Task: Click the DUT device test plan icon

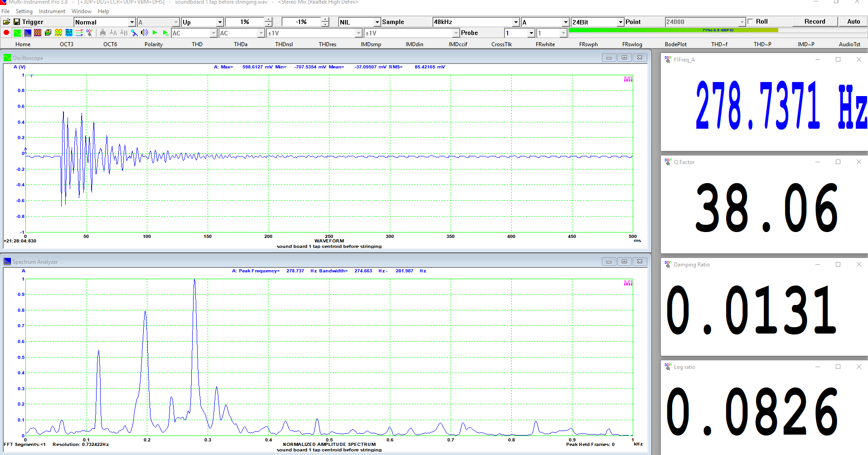Action: (69, 33)
